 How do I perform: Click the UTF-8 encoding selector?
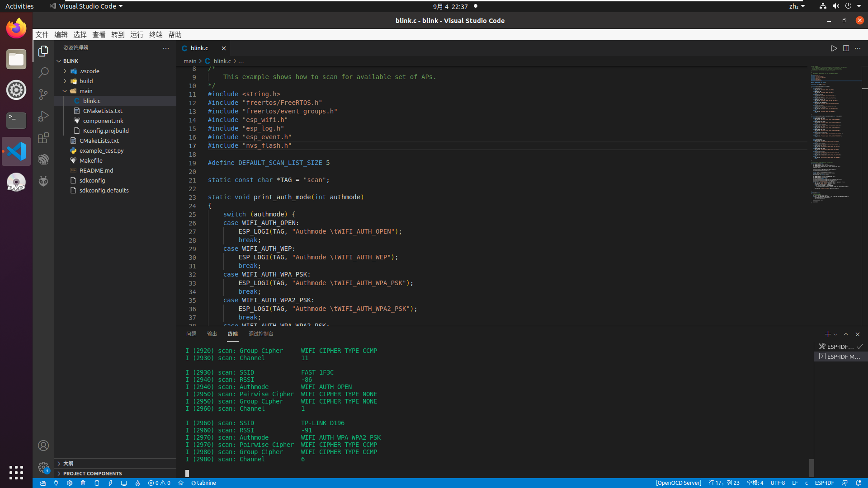click(777, 483)
